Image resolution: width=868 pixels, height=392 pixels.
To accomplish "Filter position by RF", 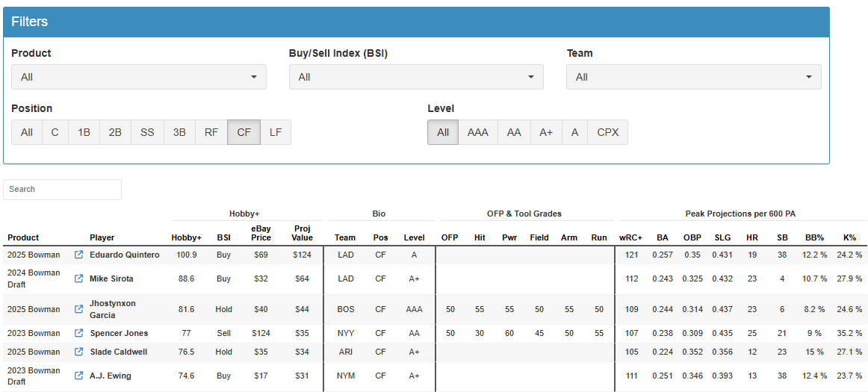I will coord(211,132).
